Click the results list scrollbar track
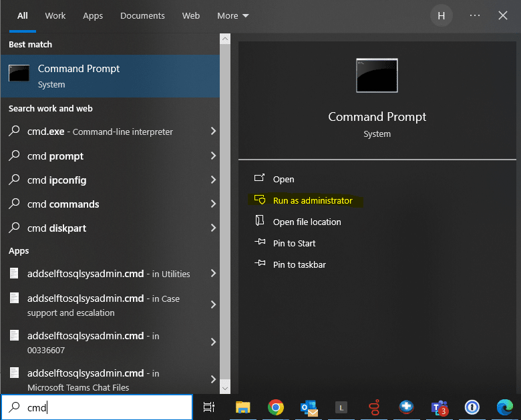This screenshot has width=521, height=420. coord(225,212)
